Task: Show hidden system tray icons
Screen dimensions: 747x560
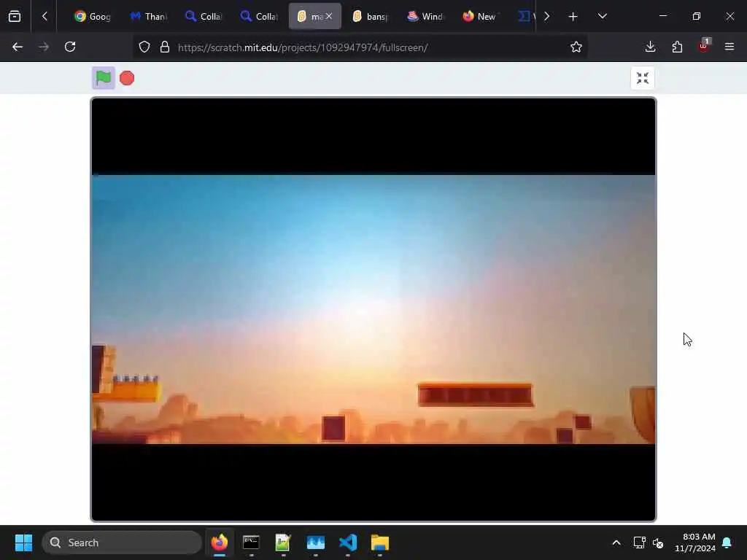Action: tap(616, 542)
